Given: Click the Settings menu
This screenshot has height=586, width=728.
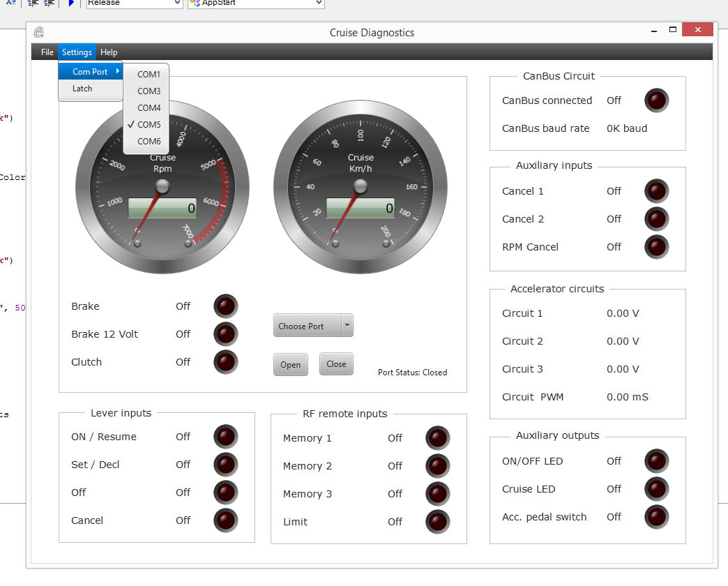Looking at the screenshot, I should point(77,52).
